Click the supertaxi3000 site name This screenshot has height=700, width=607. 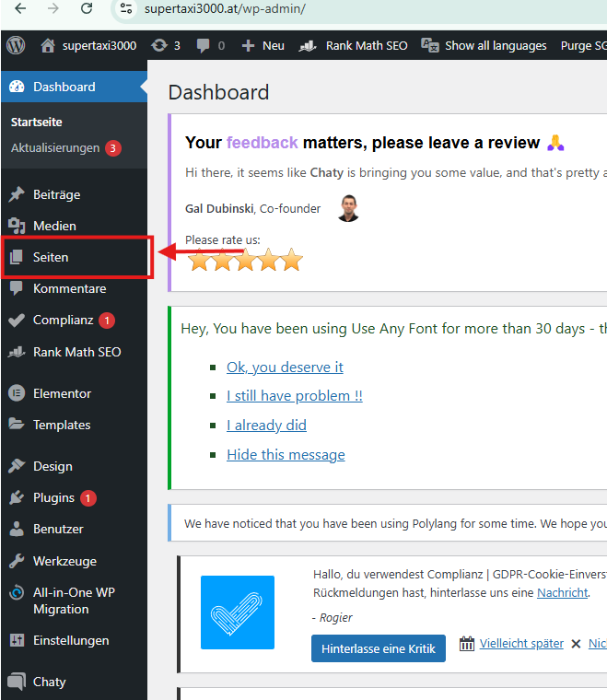[99, 45]
